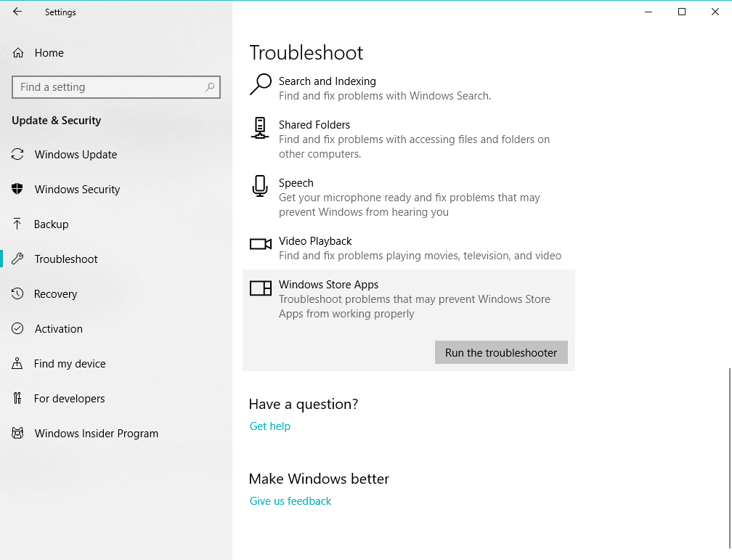Open For developers settings
Screen dimensions: 732x560
115,399
